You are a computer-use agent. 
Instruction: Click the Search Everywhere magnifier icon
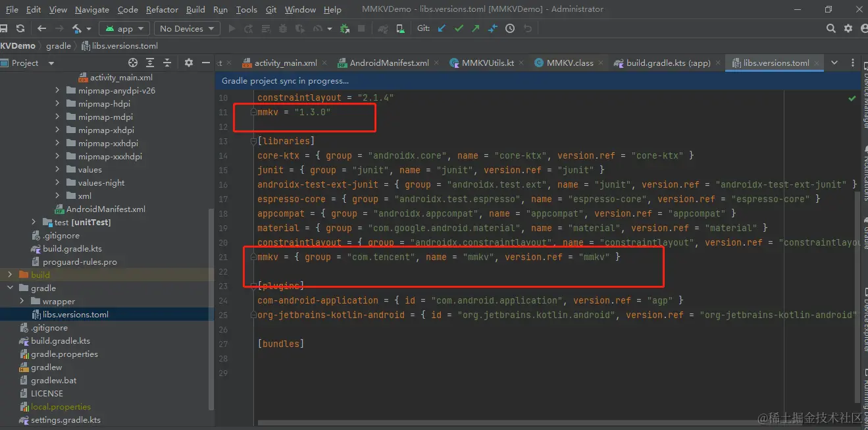pos(831,28)
